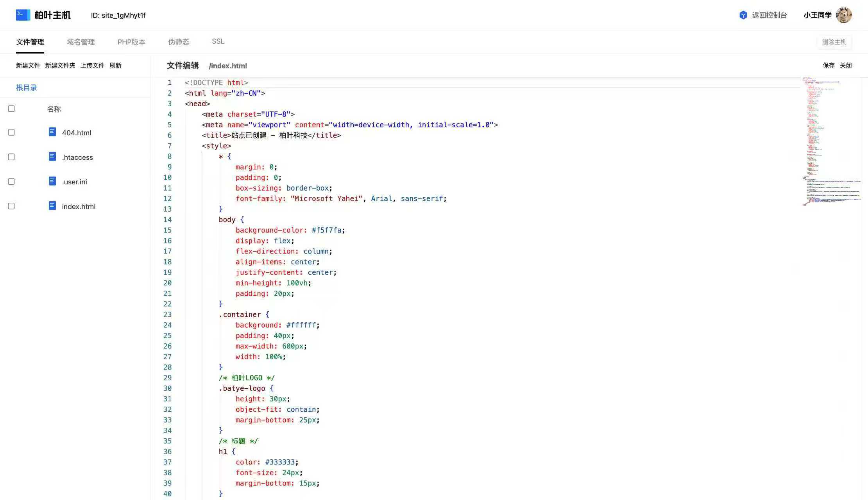Click the index.html file icon
This screenshot has width=868, height=500.
coord(52,206)
